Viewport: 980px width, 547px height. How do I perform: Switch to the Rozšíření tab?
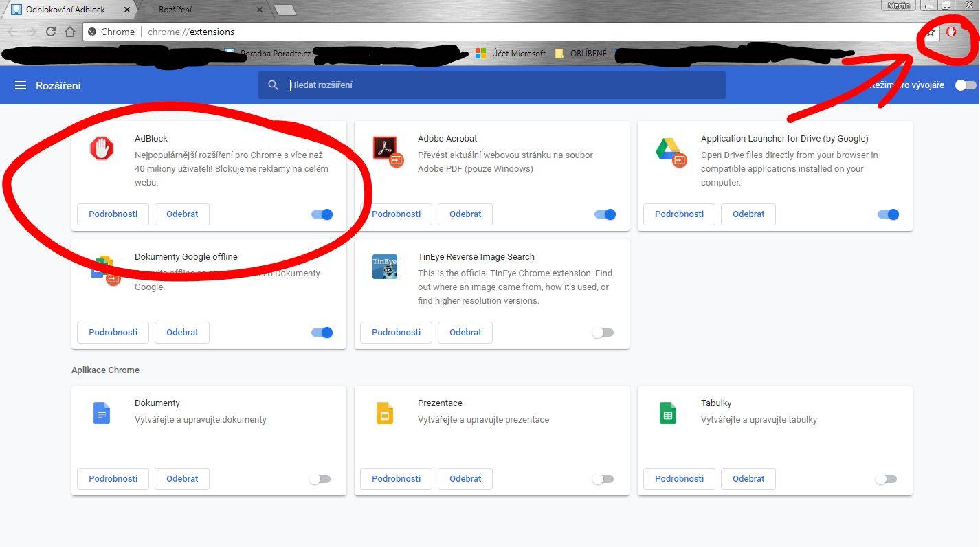point(199,10)
